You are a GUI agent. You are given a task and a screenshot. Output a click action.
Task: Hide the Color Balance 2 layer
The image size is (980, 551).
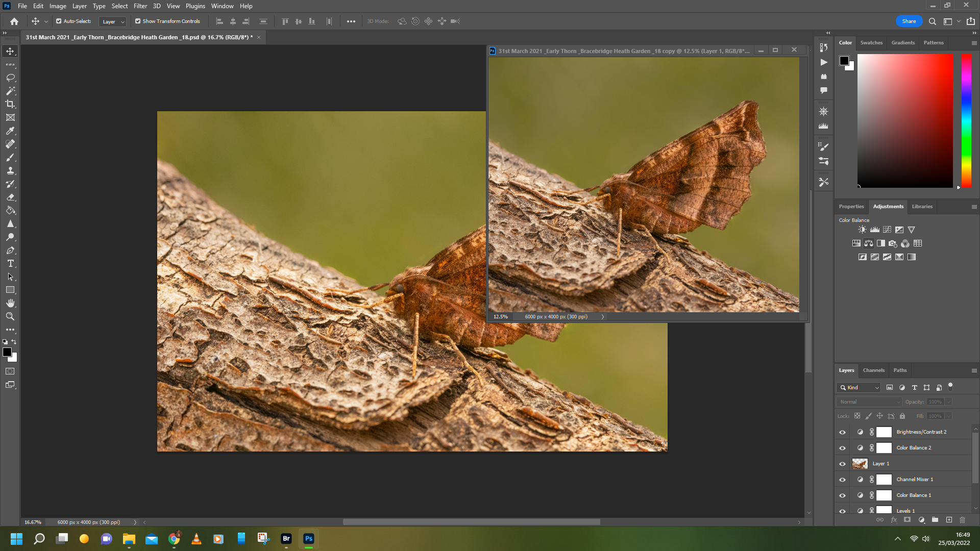coord(842,448)
